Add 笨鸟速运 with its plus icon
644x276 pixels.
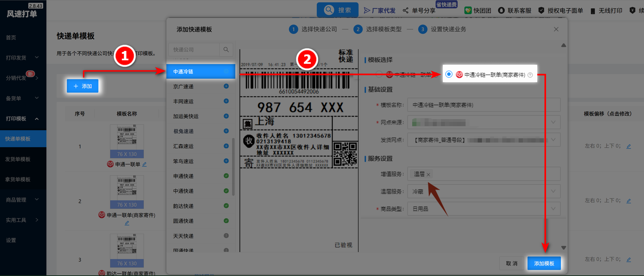tap(226, 161)
